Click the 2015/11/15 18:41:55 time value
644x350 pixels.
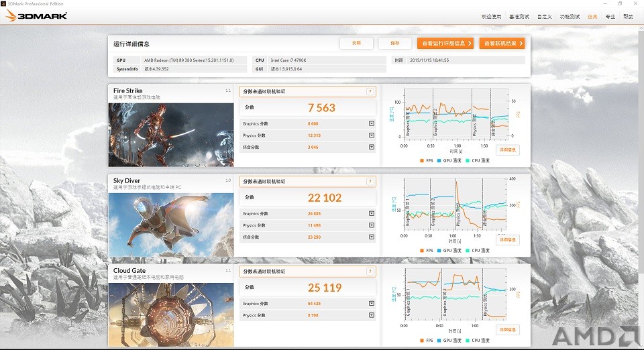click(429, 60)
